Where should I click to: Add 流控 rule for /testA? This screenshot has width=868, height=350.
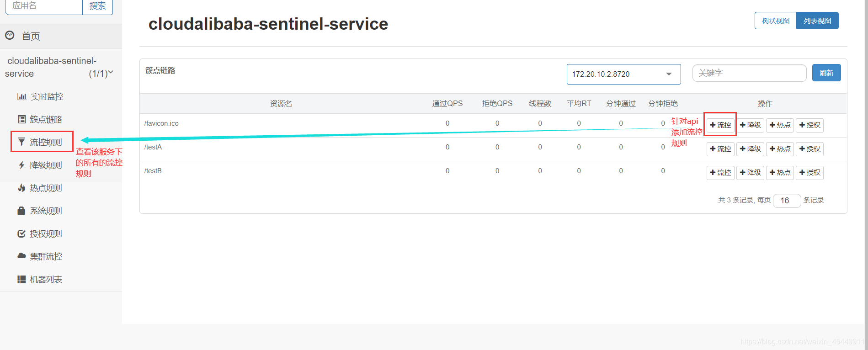click(x=720, y=149)
